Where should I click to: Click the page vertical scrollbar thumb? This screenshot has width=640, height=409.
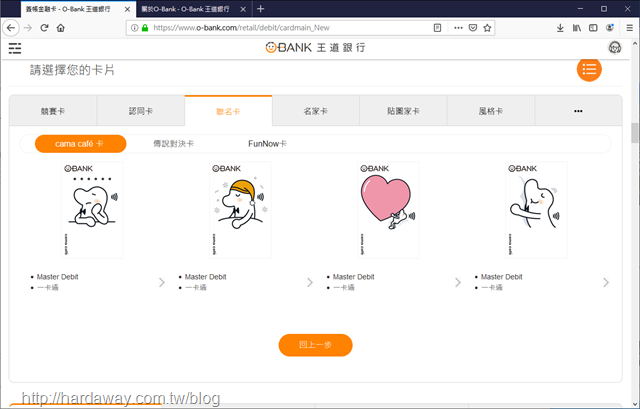[x=635, y=132]
